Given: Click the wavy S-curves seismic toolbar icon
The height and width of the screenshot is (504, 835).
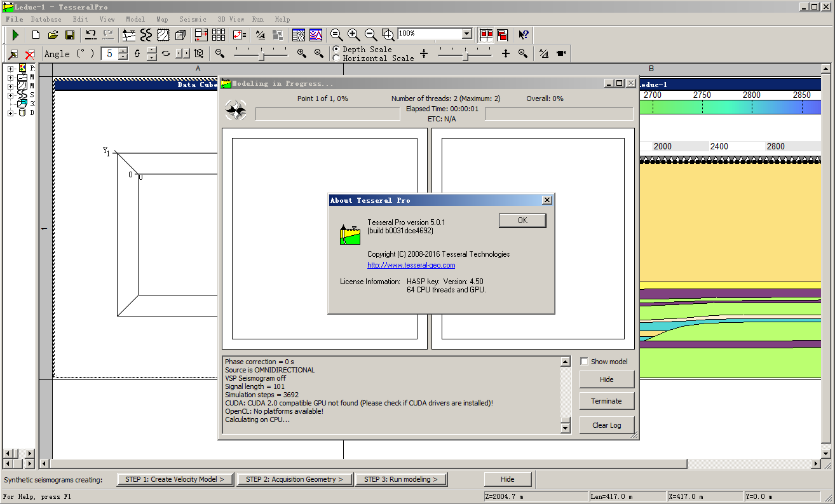Looking at the screenshot, I should (x=146, y=35).
